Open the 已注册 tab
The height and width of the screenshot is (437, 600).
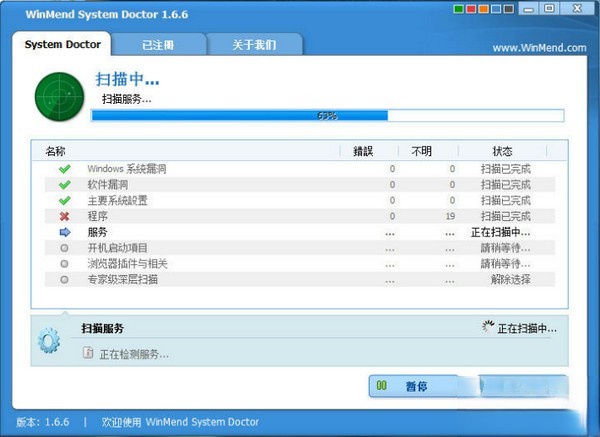pyautogui.click(x=158, y=45)
